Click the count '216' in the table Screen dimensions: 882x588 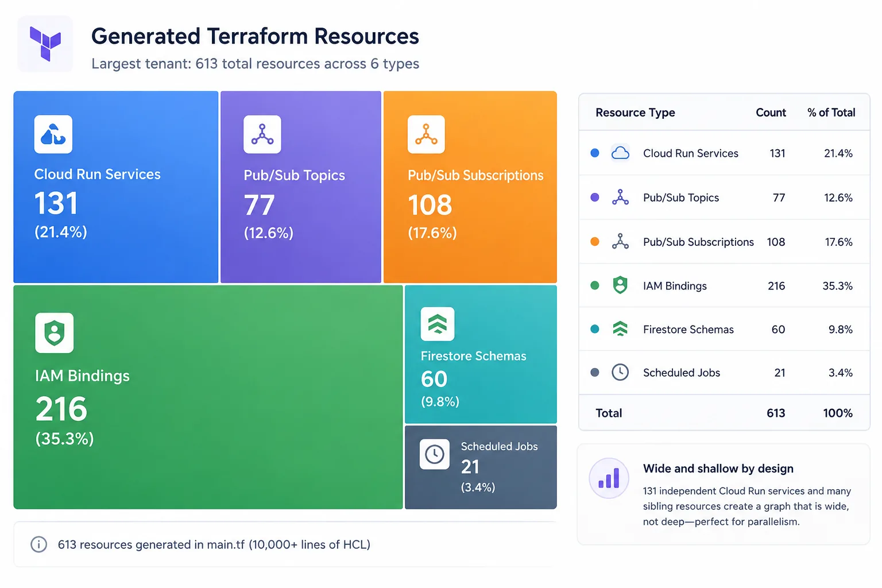click(776, 286)
